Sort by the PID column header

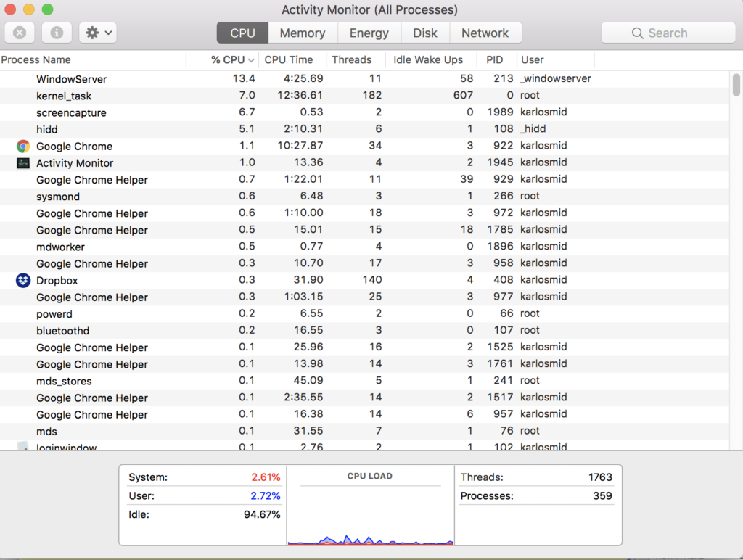coord(496,59)
